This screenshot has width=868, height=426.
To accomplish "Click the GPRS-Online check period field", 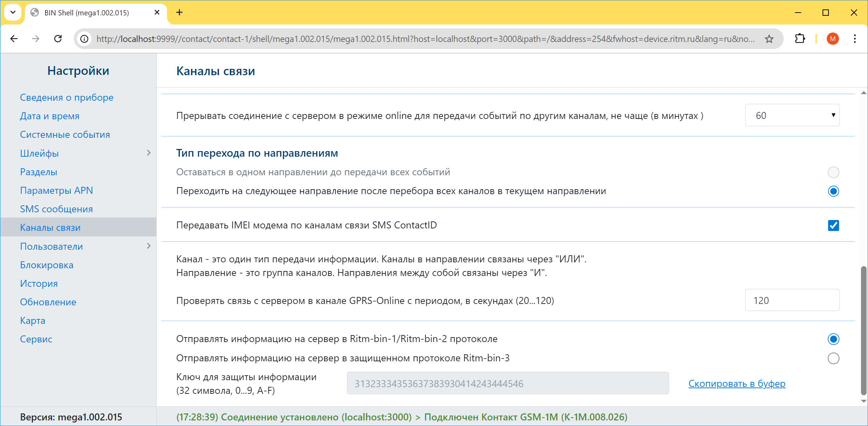I will point(792,300).
